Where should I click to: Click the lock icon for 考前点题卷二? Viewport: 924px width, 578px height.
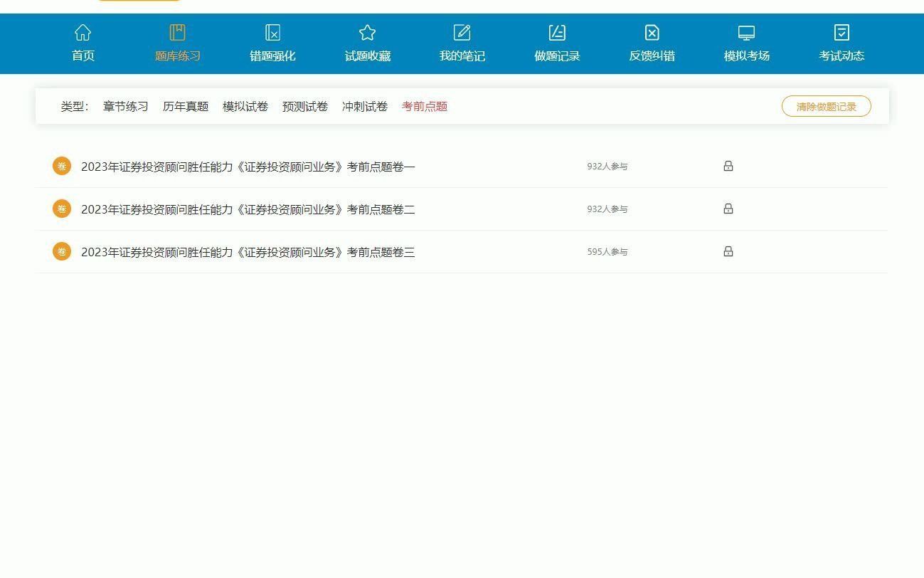coord(728,209)
